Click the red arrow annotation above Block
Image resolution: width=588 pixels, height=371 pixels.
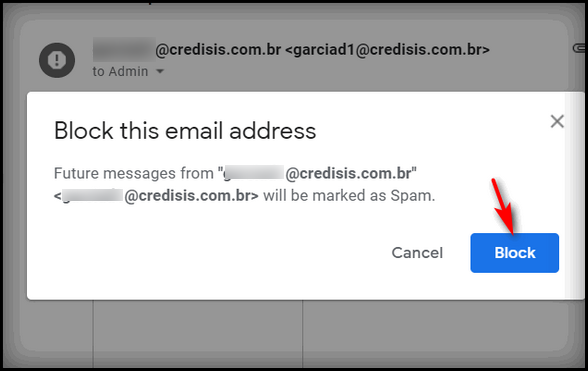click(x=504, y=206)
